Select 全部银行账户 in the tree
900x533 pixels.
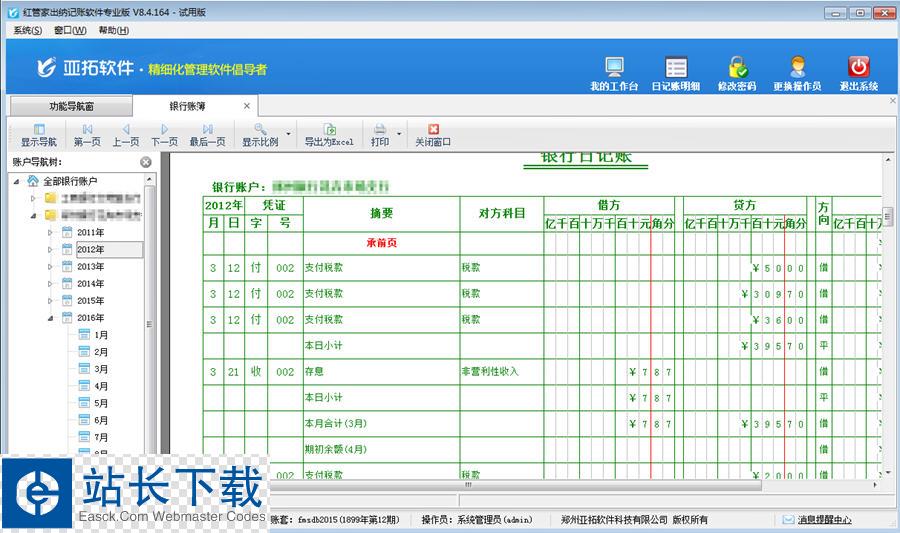point(70,181)
